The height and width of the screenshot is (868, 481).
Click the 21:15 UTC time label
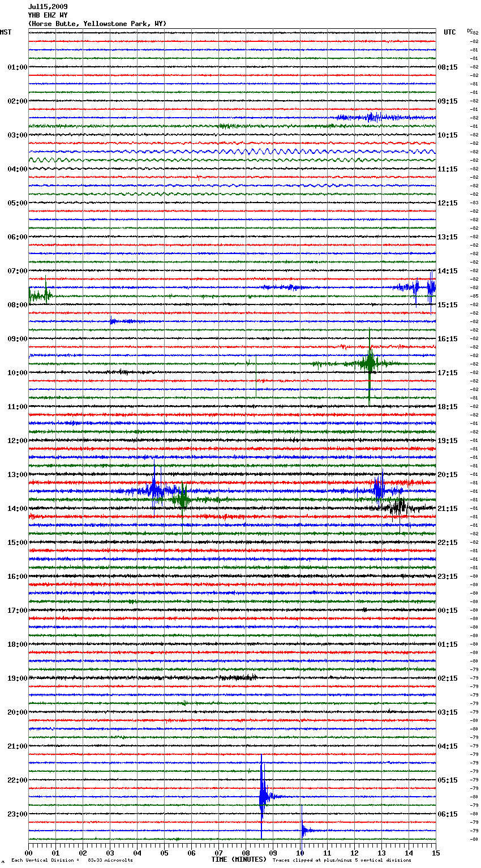(x=448, y=509)
